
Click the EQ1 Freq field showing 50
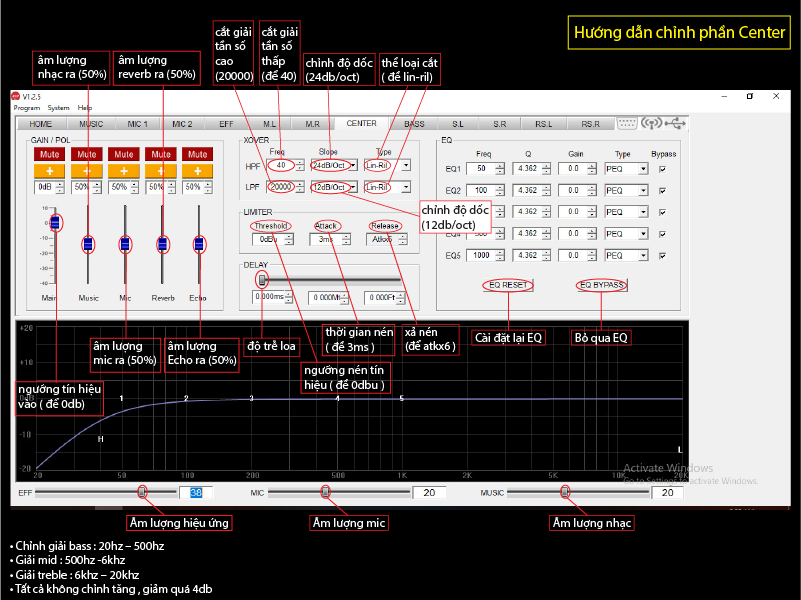point(481,169)
